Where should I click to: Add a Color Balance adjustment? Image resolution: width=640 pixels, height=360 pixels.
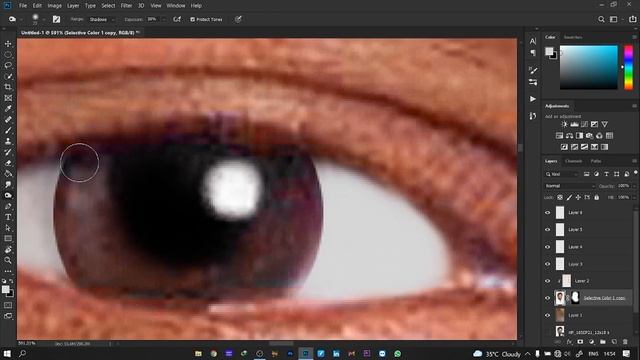(x=569, y=136)
